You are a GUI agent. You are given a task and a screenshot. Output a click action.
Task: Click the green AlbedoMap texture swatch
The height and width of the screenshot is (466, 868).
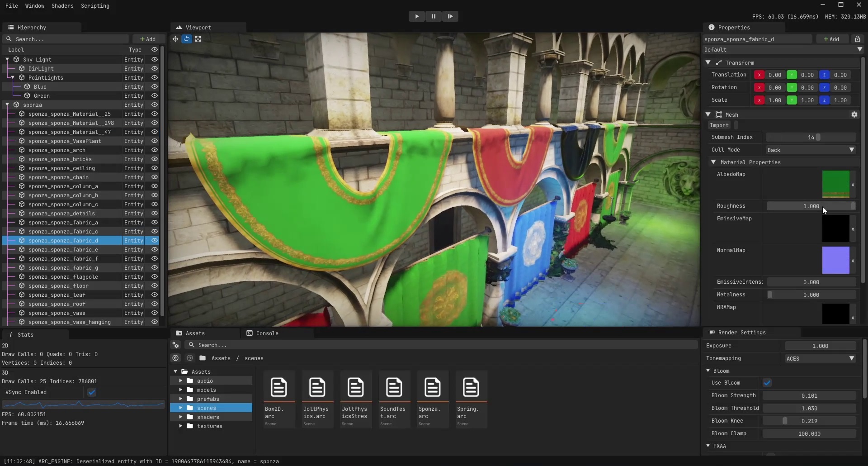tap(835, 184)
